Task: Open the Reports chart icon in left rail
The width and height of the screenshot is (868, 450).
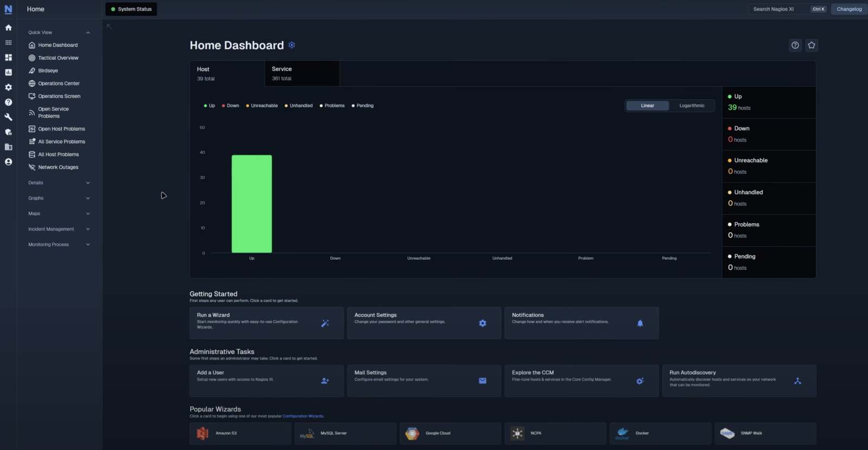Action: pos(8,72)
